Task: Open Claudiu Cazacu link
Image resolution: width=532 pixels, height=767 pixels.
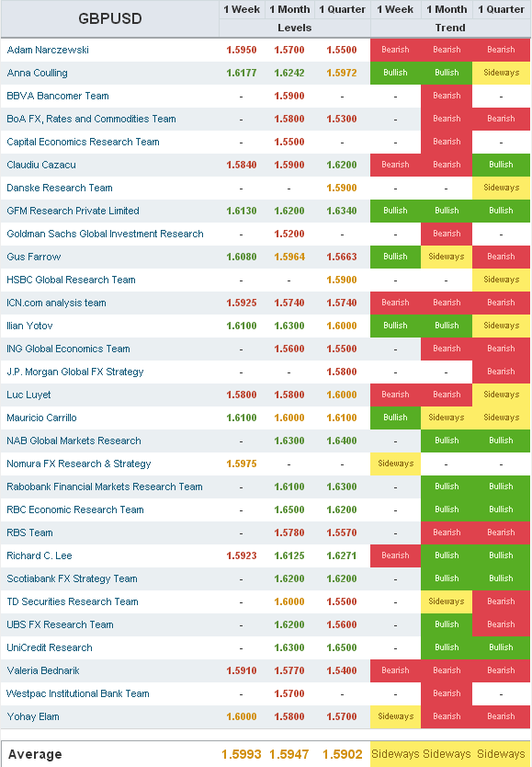Action: (41, 165)
